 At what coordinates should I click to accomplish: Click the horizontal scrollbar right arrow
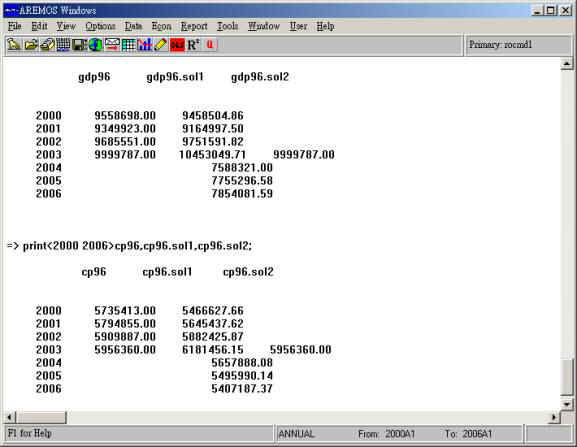coord(554,417)
